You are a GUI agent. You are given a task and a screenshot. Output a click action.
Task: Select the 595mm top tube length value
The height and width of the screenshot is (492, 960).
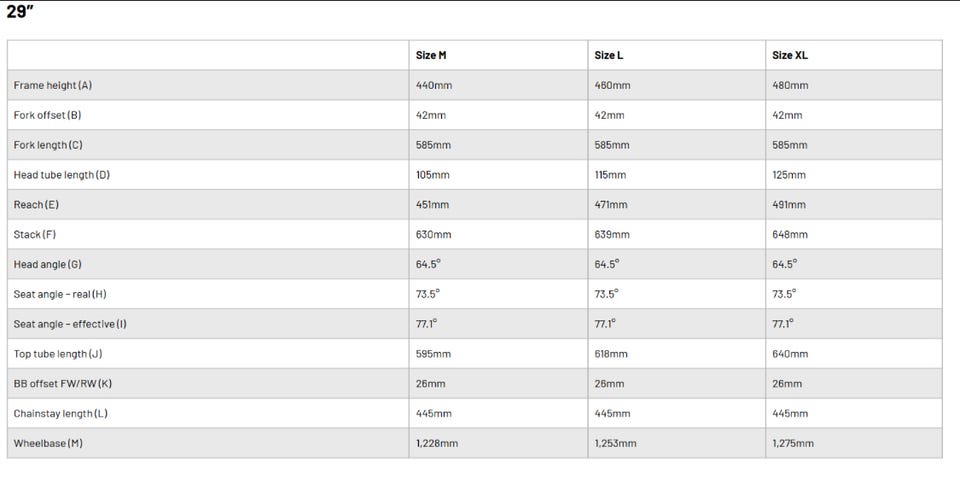pyautogui.click(x=433, y=354)
